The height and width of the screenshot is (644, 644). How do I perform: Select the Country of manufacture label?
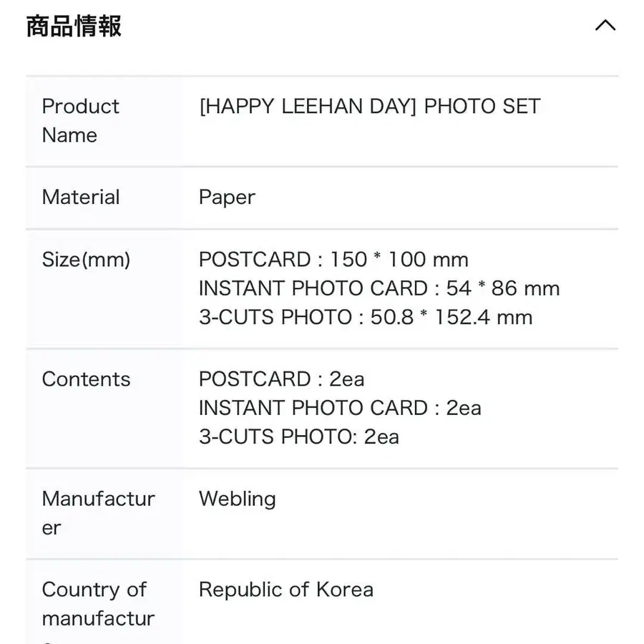pyautogui.click(x=94, y=604)
